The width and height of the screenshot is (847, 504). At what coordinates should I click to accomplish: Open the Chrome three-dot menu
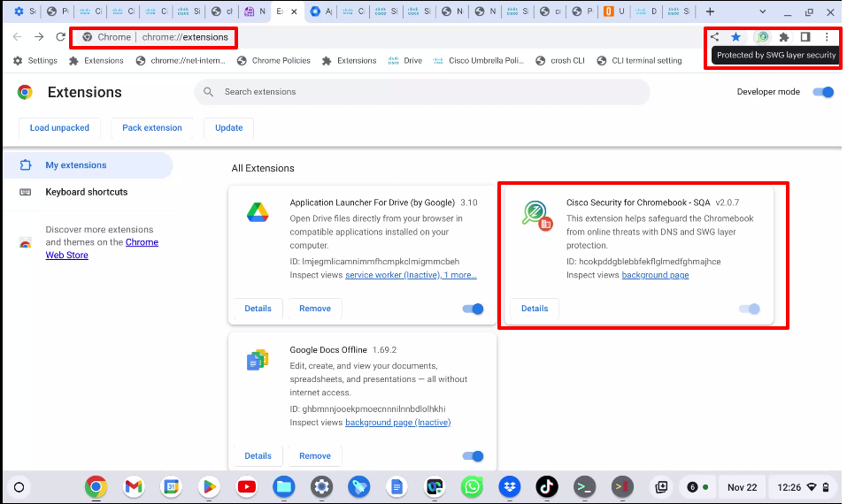coord(827,36)
